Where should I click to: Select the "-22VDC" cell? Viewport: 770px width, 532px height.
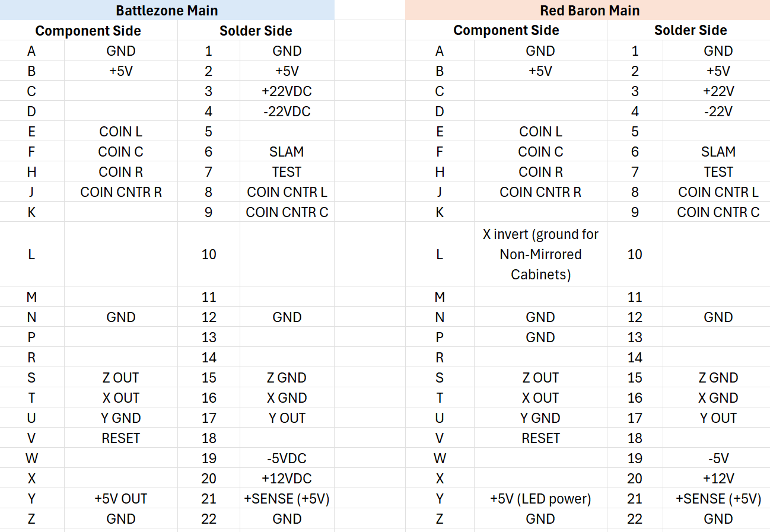click(x=287, y=112)
